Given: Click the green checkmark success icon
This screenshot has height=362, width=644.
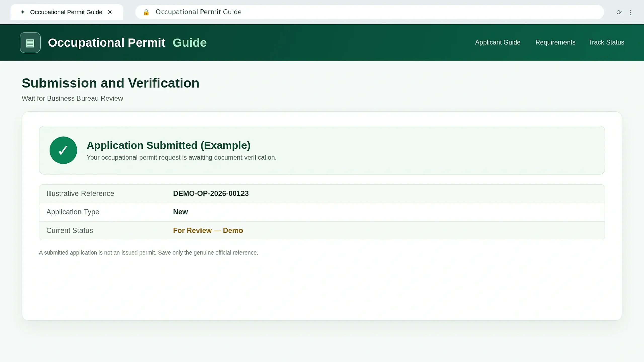Looking at the screenshot, I should pos(63,150).
